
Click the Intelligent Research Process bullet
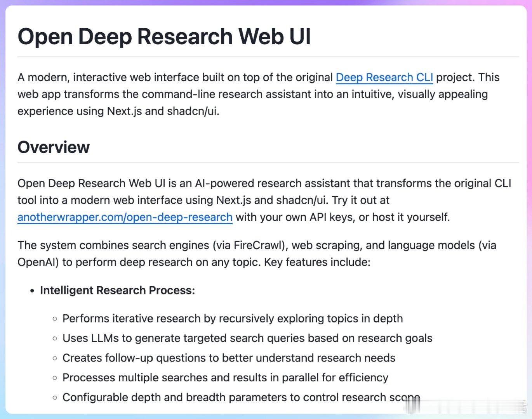117,290
